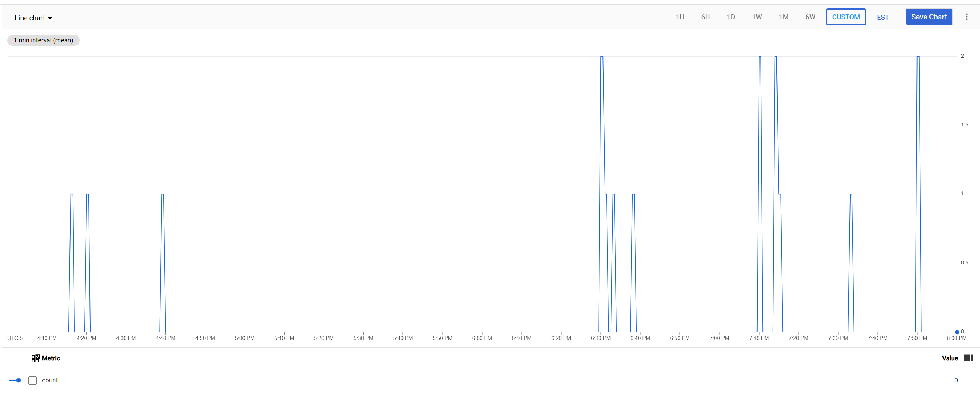Screen dimensions: 980x399
Task: Select the 6H time range
Action: coord(705,17)
